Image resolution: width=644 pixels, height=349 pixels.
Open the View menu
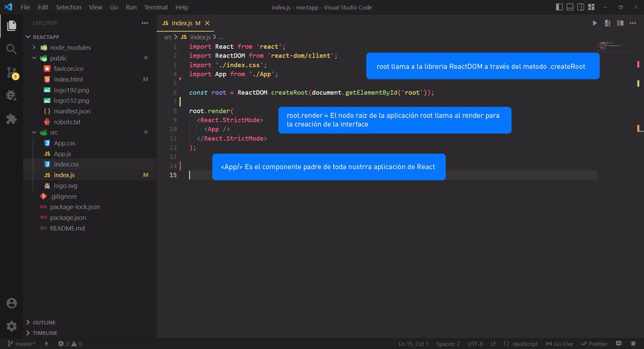[x=95, y=7]
